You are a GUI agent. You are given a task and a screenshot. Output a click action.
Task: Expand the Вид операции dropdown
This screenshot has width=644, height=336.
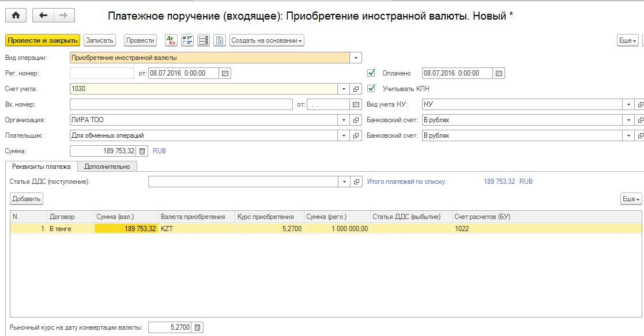(356, 58)
